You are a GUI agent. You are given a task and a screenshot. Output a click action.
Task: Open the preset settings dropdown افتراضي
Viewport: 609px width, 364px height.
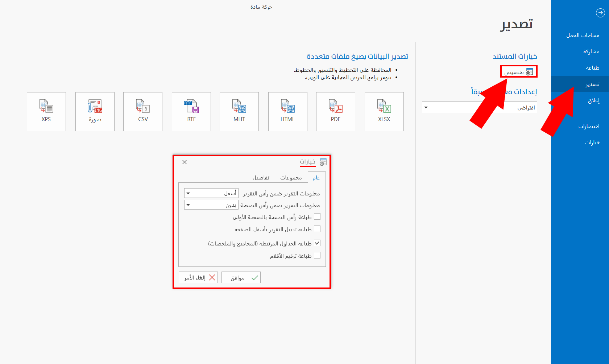pyautogui.click(x=479, y=107)
